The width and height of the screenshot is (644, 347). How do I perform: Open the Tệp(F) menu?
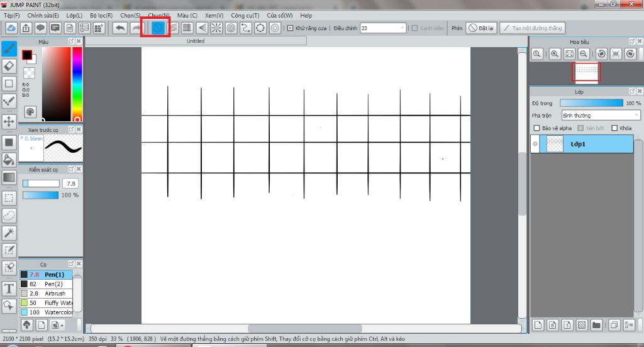pyautogui.click(x=12, y=15)
